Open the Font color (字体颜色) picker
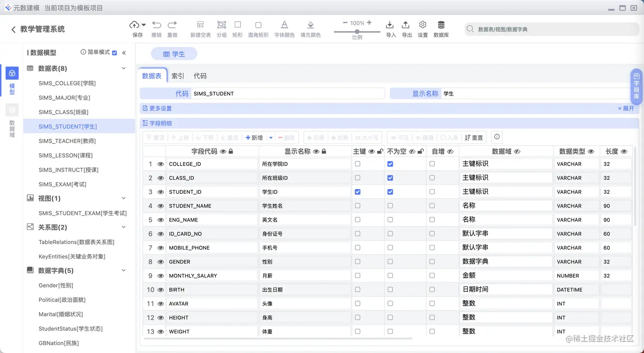This screenshot has height=353, width=644. [x=285, y=25]
